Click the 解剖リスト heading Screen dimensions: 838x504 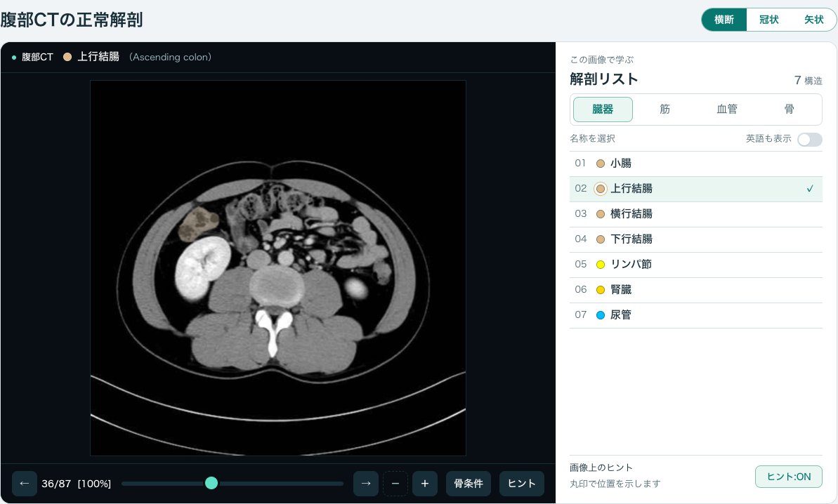[604, 79]
